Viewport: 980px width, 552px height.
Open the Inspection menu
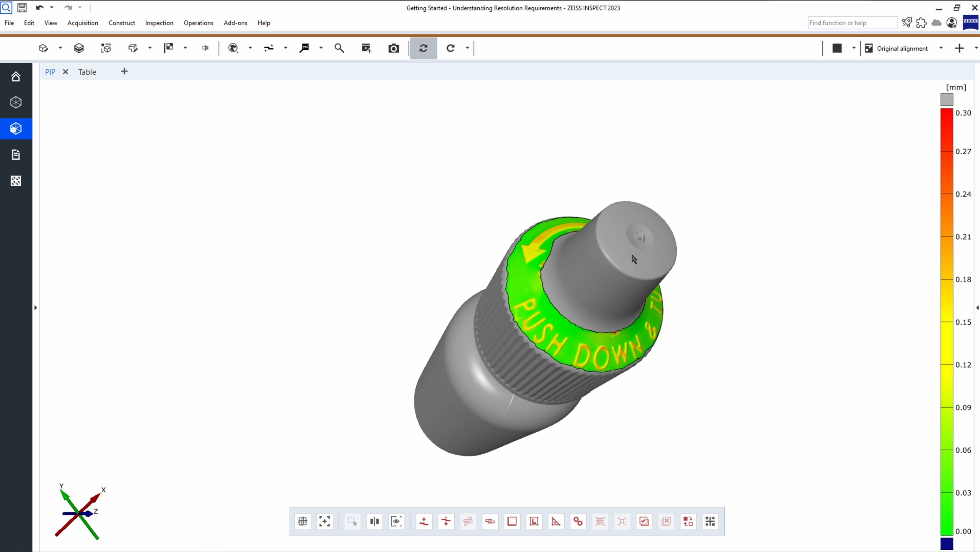pyautogui.click(x=160, y=23)
